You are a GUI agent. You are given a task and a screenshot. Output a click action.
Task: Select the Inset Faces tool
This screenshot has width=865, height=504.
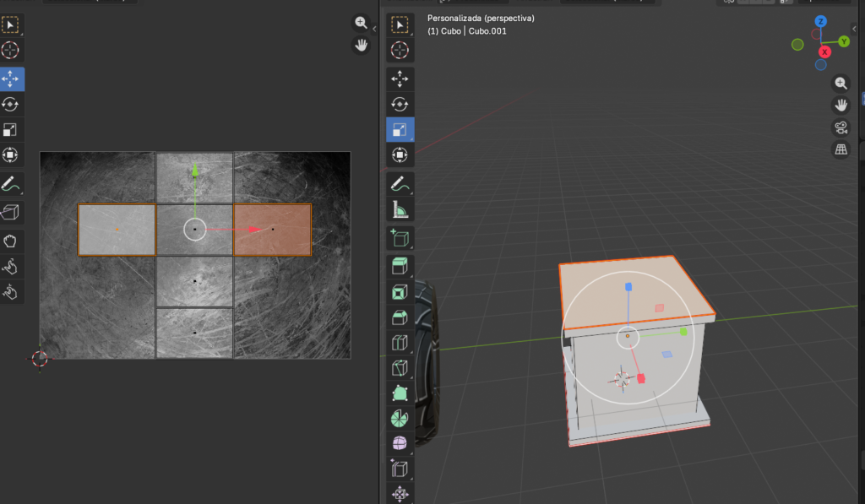pyautogui.click(x=400, y=293)
